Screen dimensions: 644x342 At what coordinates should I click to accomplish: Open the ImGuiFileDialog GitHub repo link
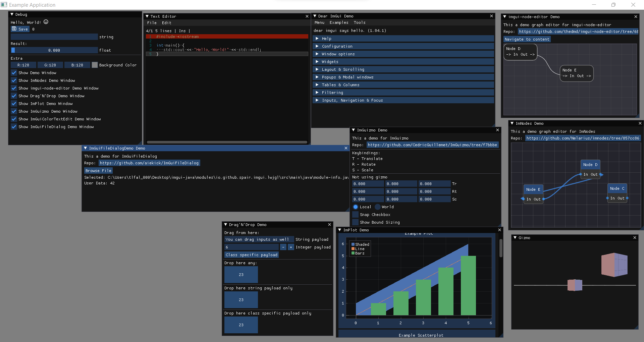click(x=149, y=163)
